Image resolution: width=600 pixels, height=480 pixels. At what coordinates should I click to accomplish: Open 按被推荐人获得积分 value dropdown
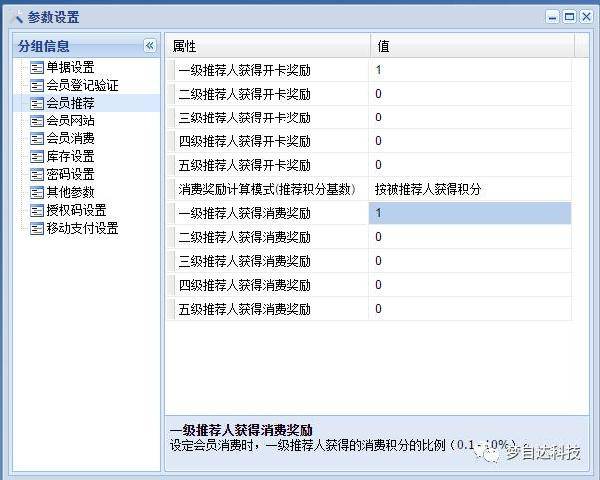470,189
